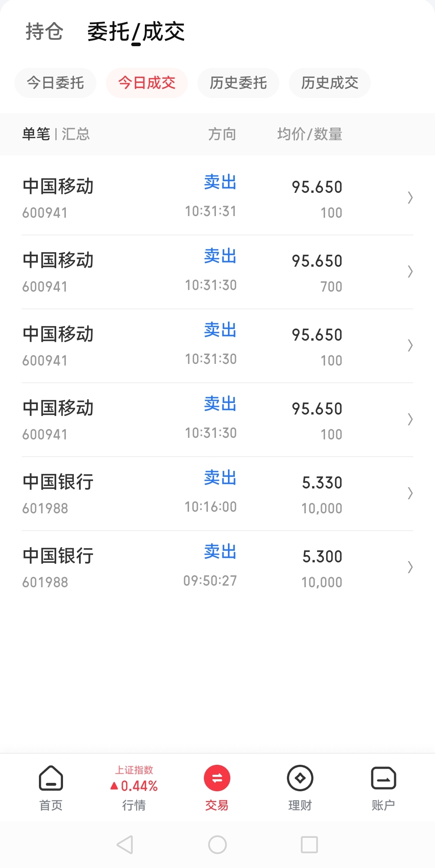This screenshot has height=868, width=435.
Task: Tap the Account (账户) wallet icon
Action: 383,778
